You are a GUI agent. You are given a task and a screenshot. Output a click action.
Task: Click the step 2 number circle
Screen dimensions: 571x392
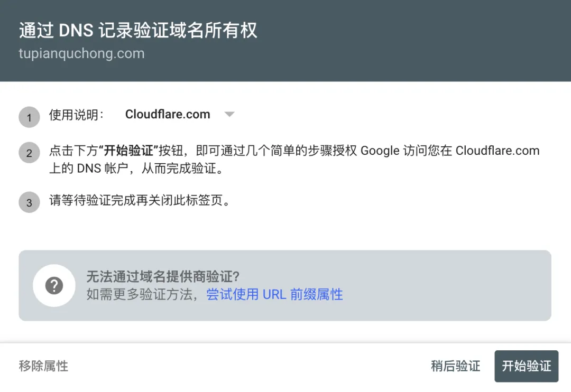pos(29,153)
